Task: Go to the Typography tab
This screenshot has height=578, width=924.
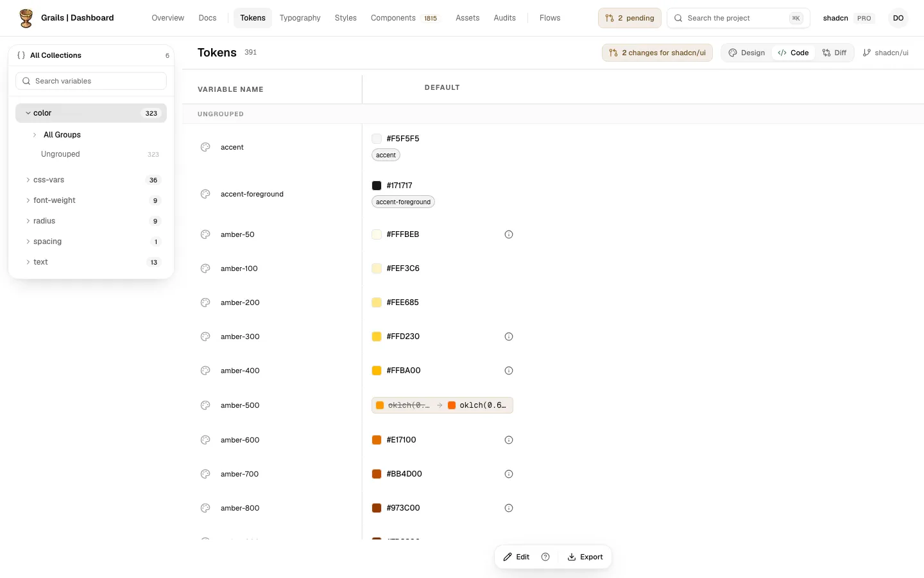Action: 300,18
